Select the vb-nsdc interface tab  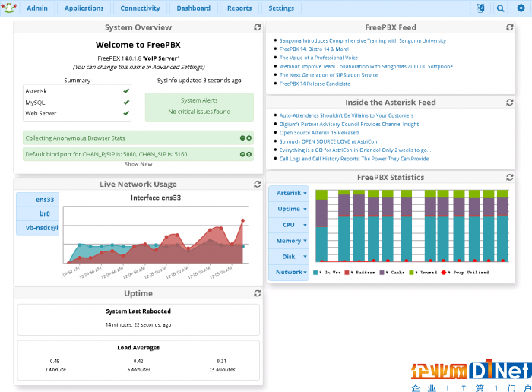point(38,228)
